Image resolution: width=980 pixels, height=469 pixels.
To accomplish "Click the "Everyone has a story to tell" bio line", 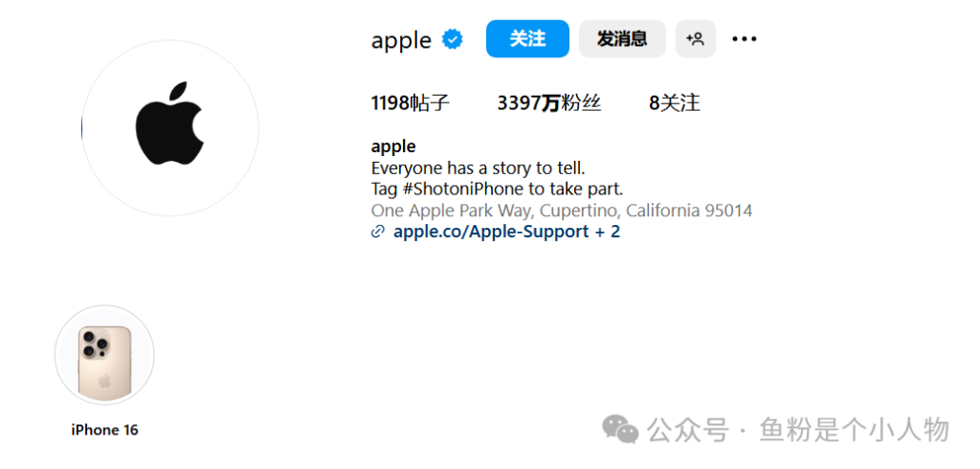I will tap(478, 168).
